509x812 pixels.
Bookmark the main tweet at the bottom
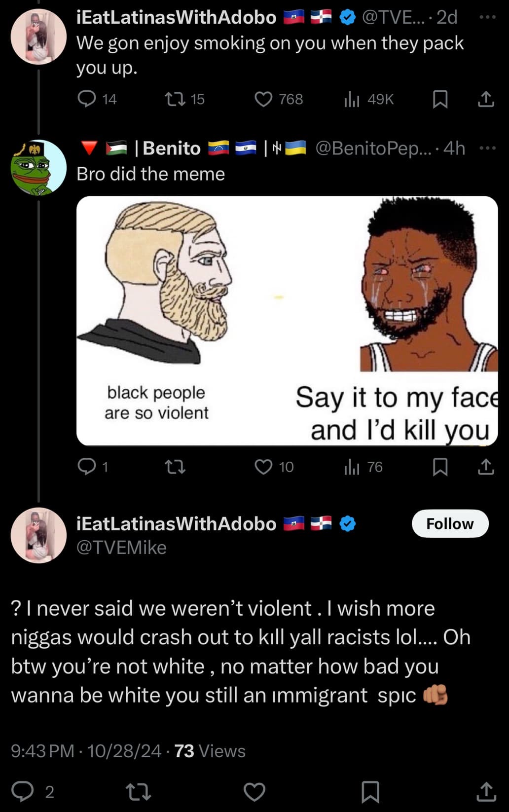pyautogui.click(x=370, y=792)
